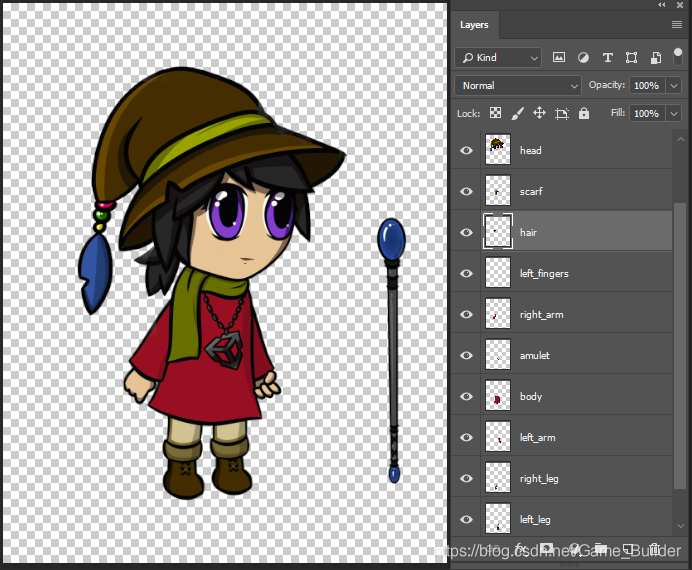Toggle left_fingers layer visibility
Image resolution: width=692 pixels, height=570 pixels.
tap(466, 274)
